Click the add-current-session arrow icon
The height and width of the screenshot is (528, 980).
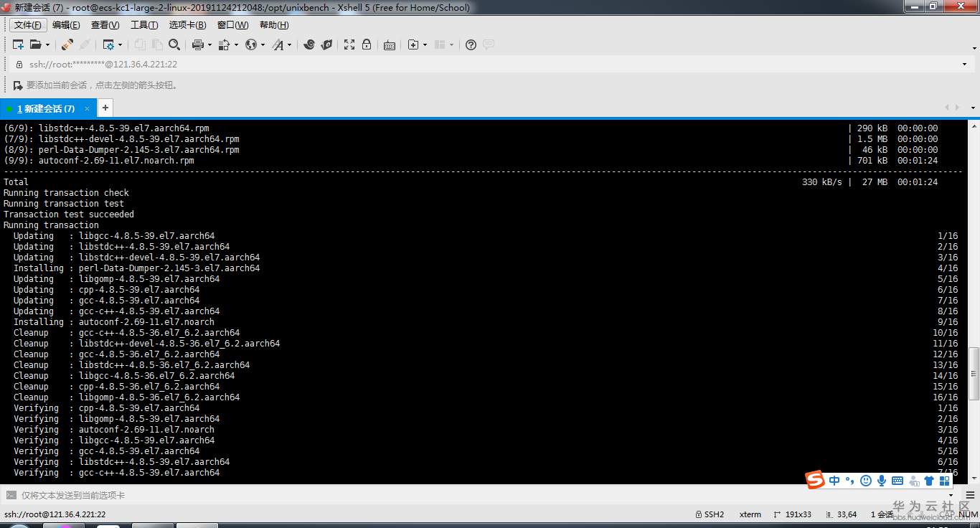pyautogui.click(x=18, y=85)
